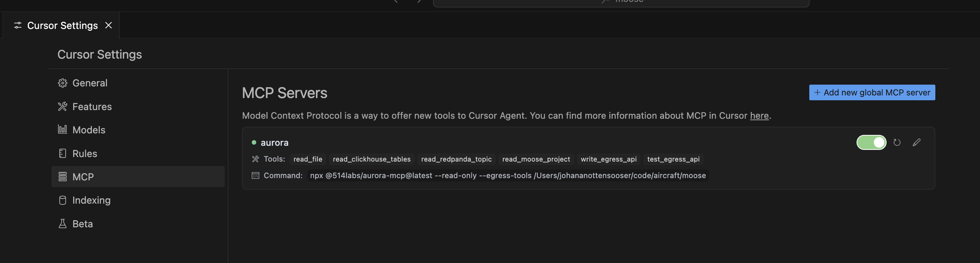The width and height of the screenshot is (980, 263).
Task: Click the MCP server stack icon
Action: [62, 177]
